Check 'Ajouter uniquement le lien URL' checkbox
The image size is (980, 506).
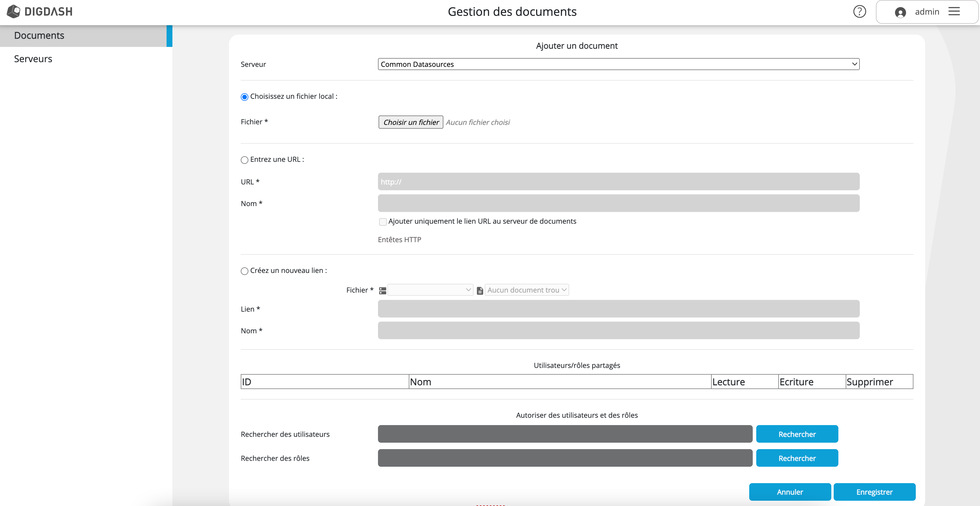pos(383,222)
